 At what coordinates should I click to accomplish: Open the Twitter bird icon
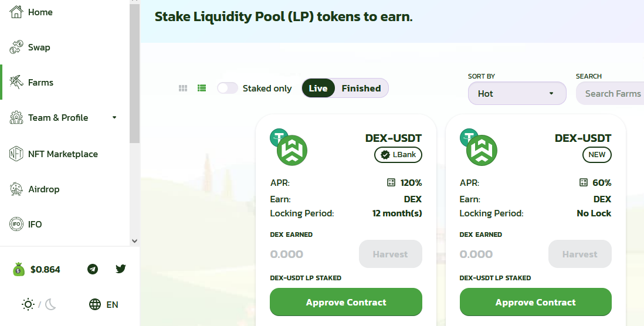click(120, 269)
